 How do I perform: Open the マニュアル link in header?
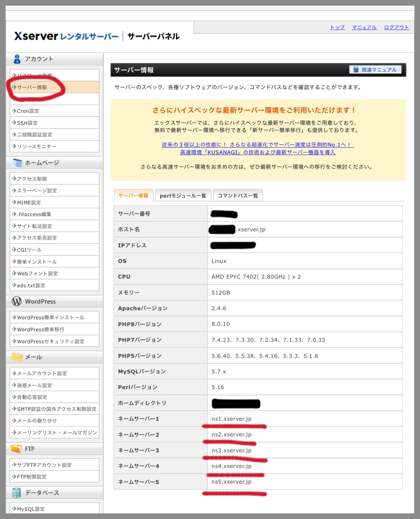click(364, 27)
